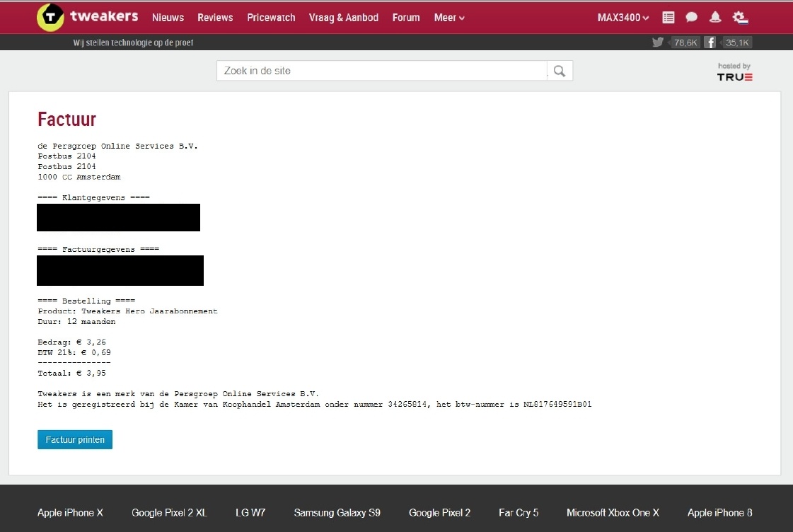Open the messages speech bubble icon
The height and width of the screenshot is (532, 793).
click(x=691, y=17)
